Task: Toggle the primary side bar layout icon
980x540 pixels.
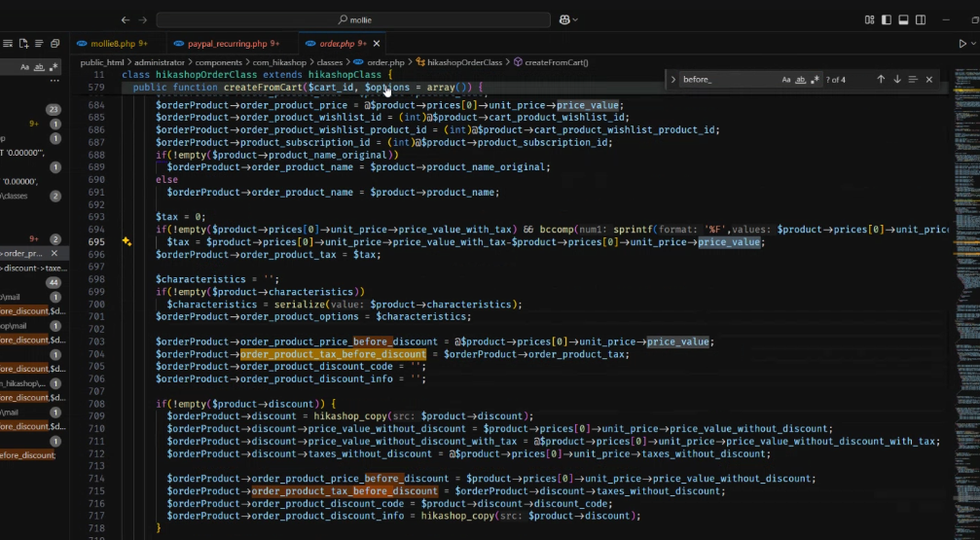Action: pos(886,19)
